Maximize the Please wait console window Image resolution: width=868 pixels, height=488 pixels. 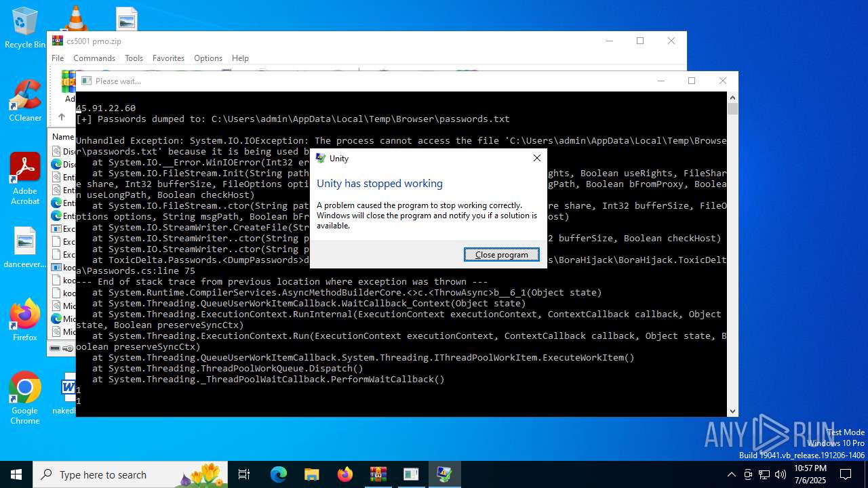[x=692, y=81]
